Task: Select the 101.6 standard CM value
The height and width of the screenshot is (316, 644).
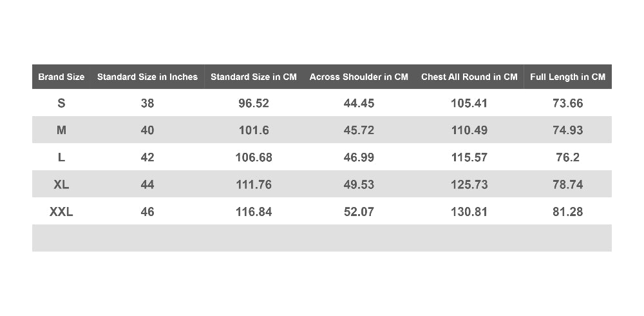Action: coord(254,130)
